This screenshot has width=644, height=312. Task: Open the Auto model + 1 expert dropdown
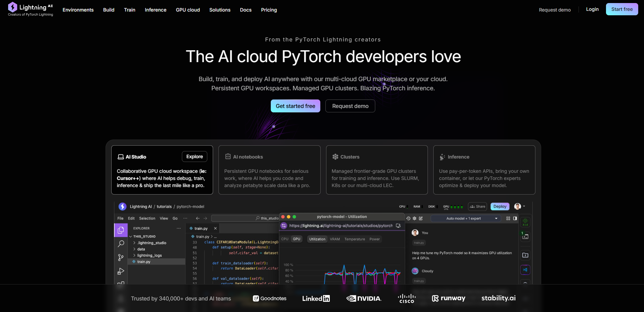(x=466, y=218)
